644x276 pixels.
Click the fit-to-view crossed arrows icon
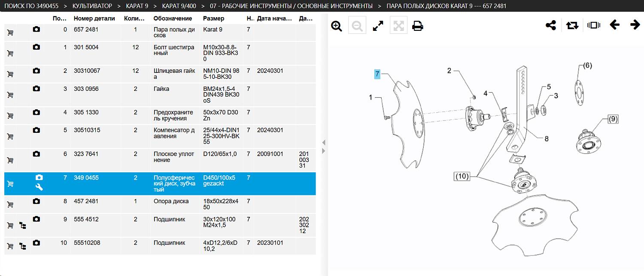[398, 26]
